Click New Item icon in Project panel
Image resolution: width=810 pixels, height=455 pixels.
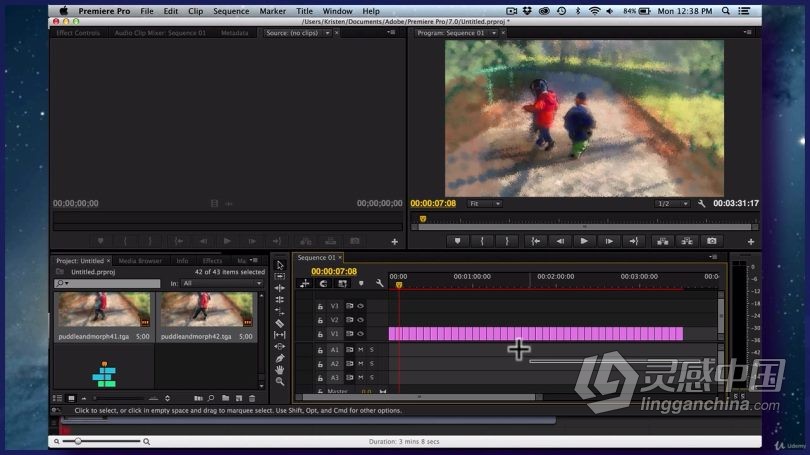tap(239, 398)
